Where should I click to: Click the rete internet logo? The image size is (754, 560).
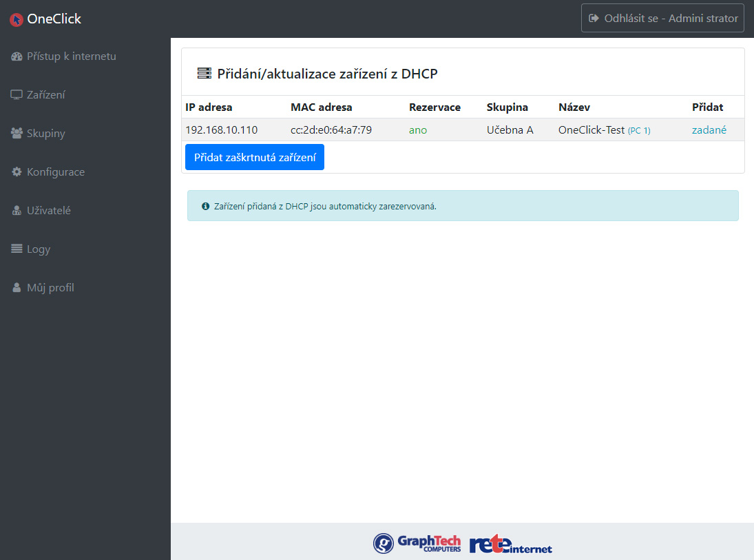click(x=511, y=544)
